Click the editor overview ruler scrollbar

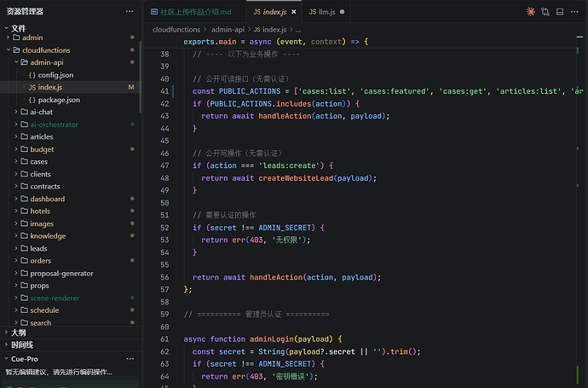pos(579,214)
